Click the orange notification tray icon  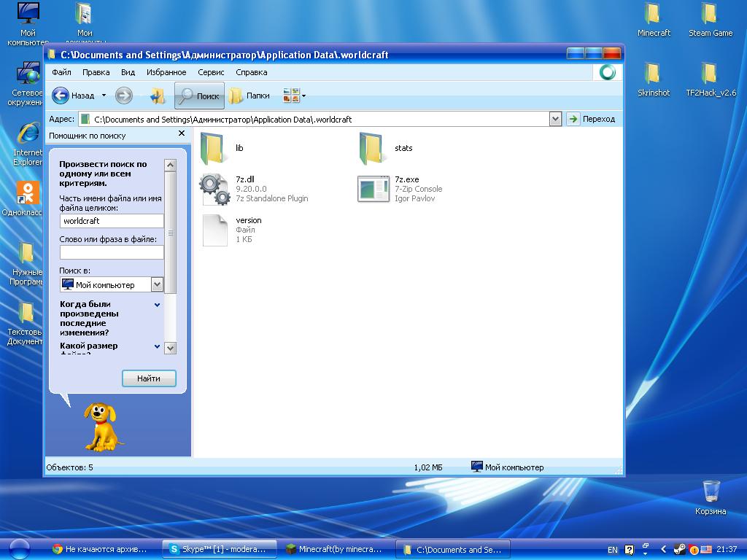(694, 550)
